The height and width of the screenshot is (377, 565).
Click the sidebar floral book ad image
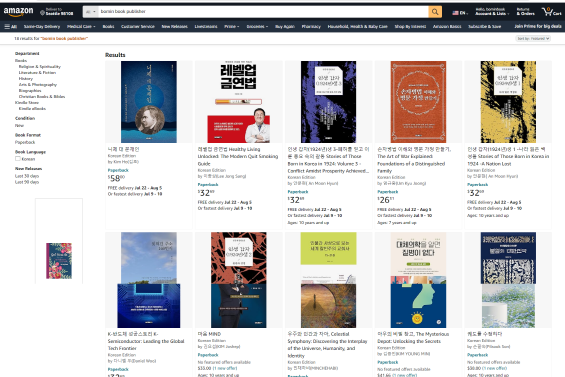[59, 261]
